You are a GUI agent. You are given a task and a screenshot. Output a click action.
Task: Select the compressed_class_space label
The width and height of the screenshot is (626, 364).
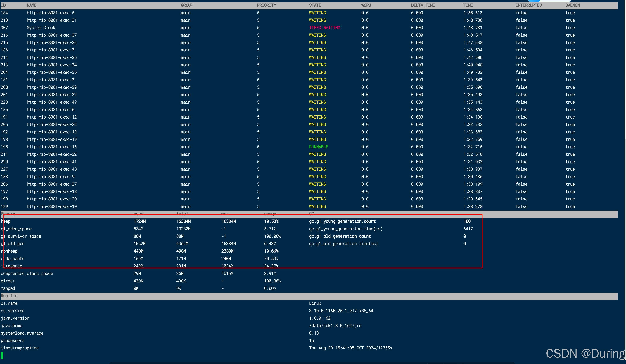pyautogui.click(x=27, y=273)
